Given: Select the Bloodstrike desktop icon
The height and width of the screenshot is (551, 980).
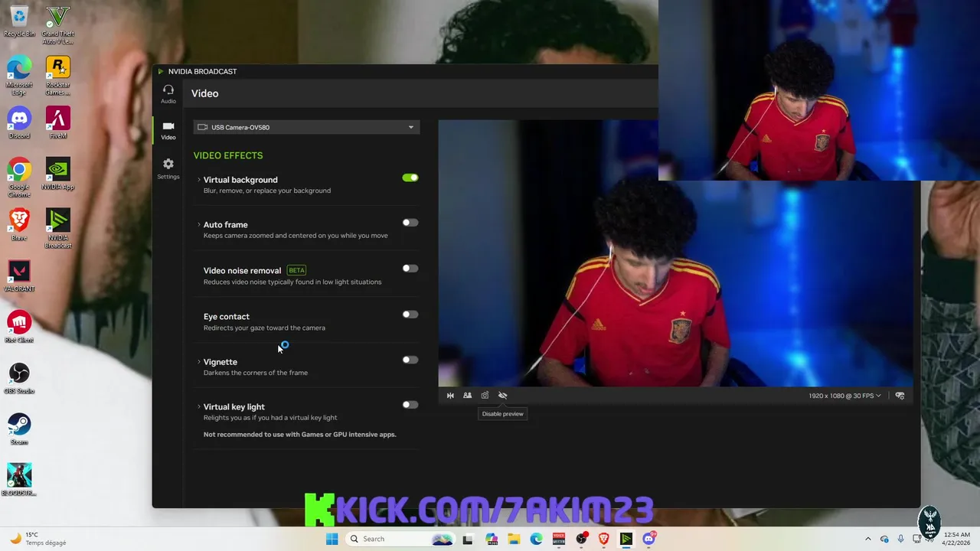Looking at the screenshot, I should click(x=19, y=481).
